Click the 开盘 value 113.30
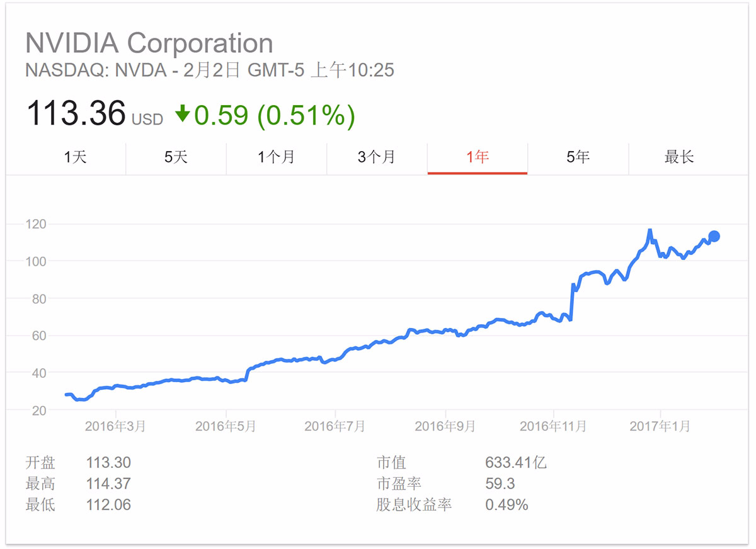Image resolution: width=756 pixels, height=549 pixels. click(108, 463)
